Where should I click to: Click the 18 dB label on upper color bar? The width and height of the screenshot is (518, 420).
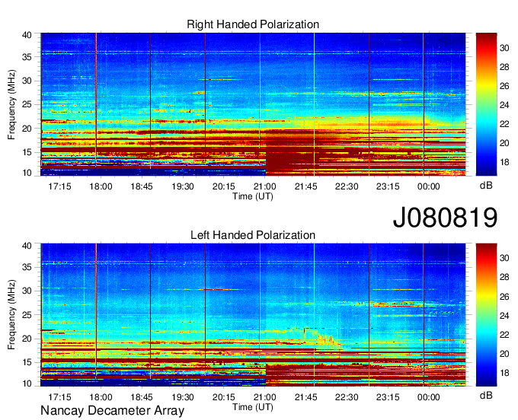tap(504, 162)
